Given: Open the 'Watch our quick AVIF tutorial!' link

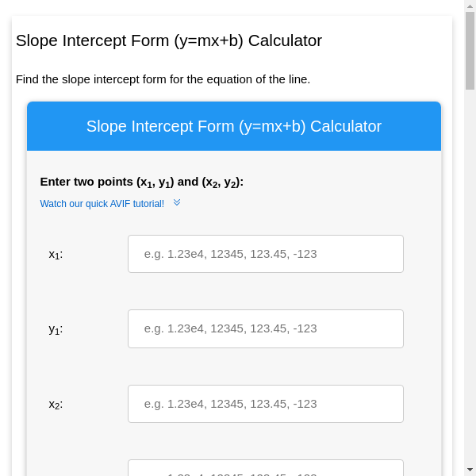Looking at the screenshot, I should coord(102,204).
